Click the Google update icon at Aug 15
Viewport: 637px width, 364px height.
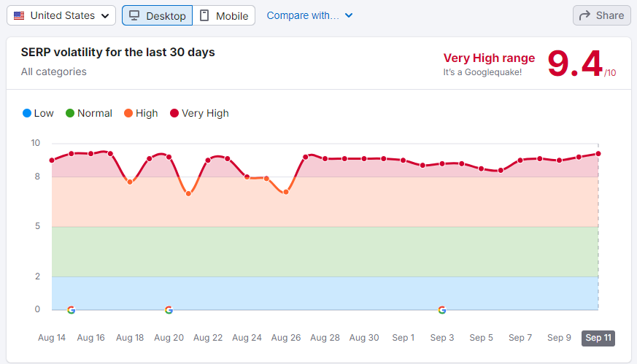pos(71,310)
